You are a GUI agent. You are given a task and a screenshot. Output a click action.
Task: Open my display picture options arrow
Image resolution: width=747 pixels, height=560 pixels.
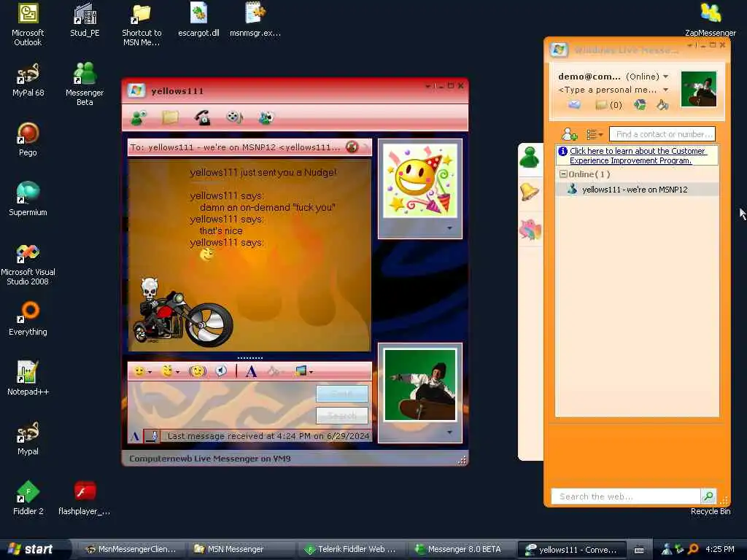coord(449,432)
